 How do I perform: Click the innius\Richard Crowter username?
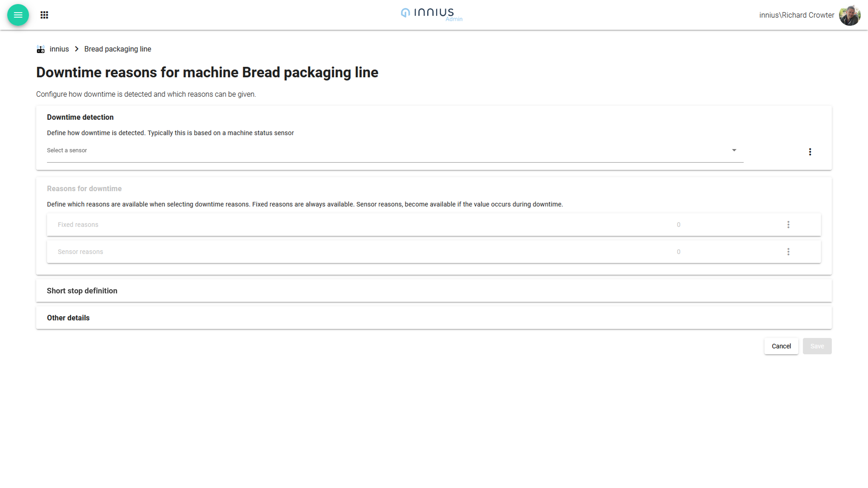(797, 15)
